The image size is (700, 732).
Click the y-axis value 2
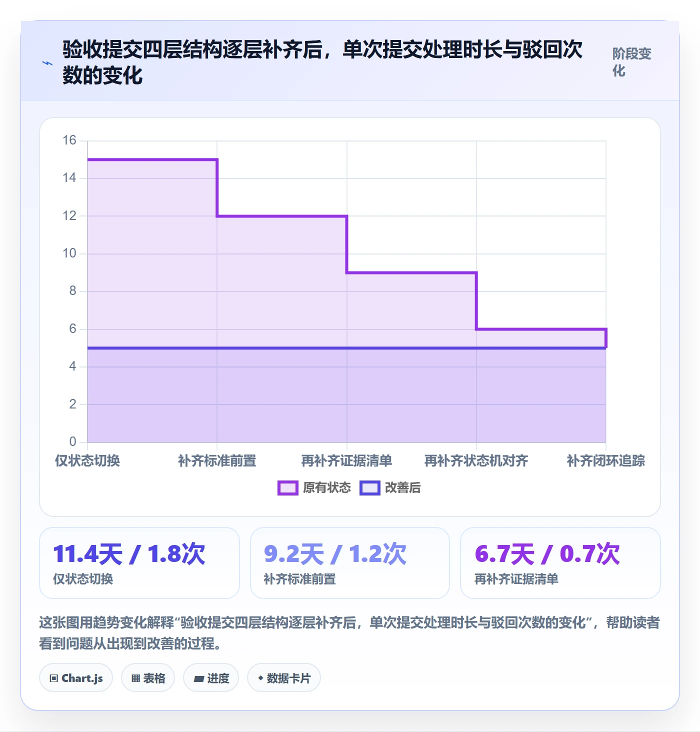[73, 404]
